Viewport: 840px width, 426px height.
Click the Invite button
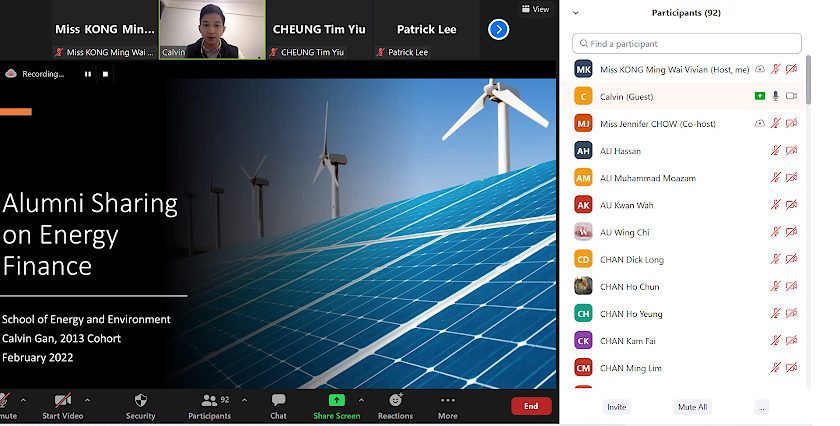[x=617, y=407]
